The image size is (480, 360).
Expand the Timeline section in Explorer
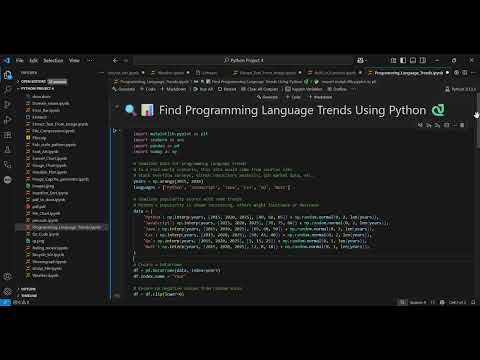tap(29, 296)
